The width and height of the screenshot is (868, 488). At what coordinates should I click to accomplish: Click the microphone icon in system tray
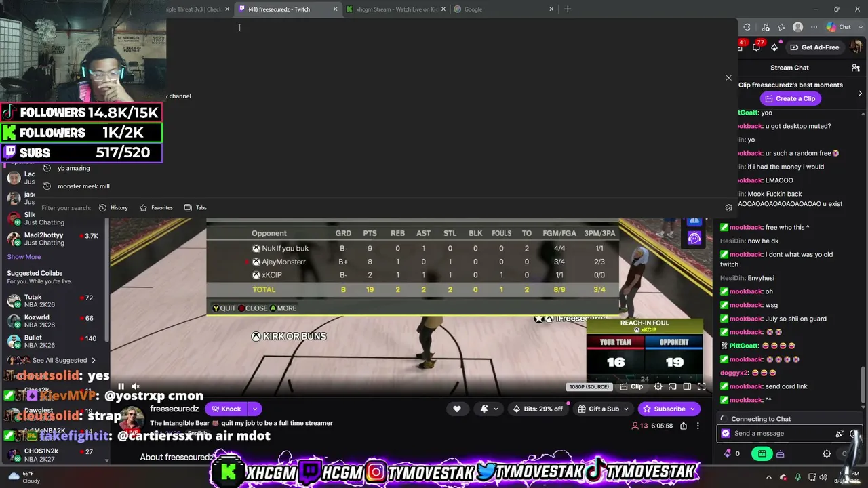tap(797, 476)
